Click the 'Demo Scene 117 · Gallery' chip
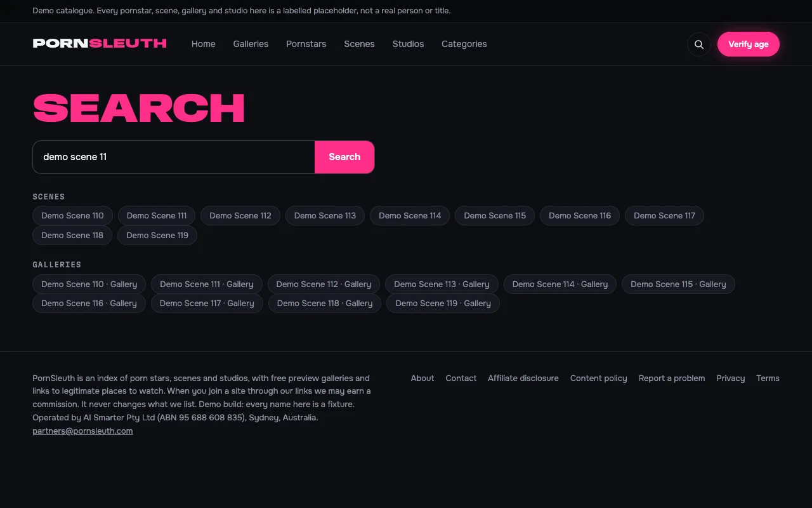The width and height of the screenshot is (812, 508). coord(207,303)
